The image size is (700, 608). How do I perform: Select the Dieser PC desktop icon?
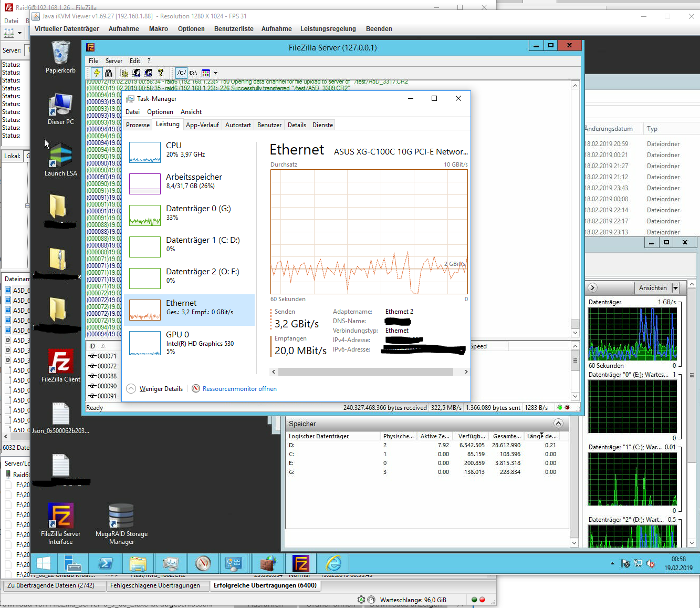coord(60,109)
